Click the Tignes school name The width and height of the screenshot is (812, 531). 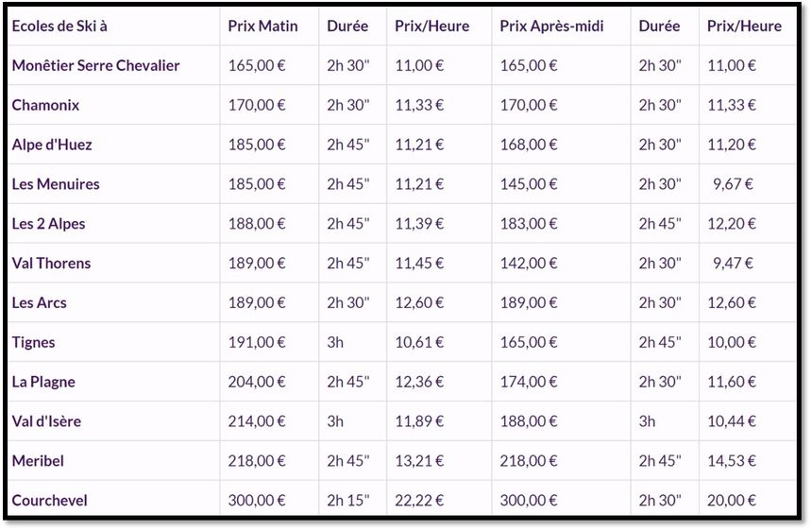[x=33, y=342]
